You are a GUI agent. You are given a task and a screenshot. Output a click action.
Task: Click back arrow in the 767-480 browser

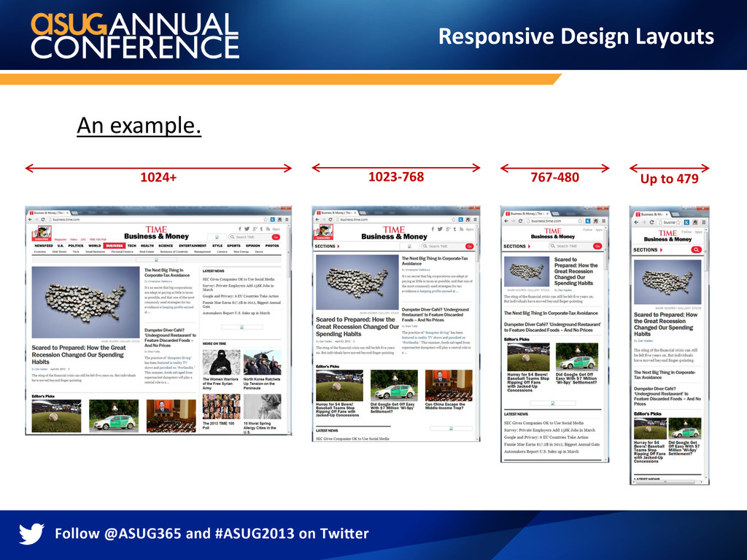point(506,221)
